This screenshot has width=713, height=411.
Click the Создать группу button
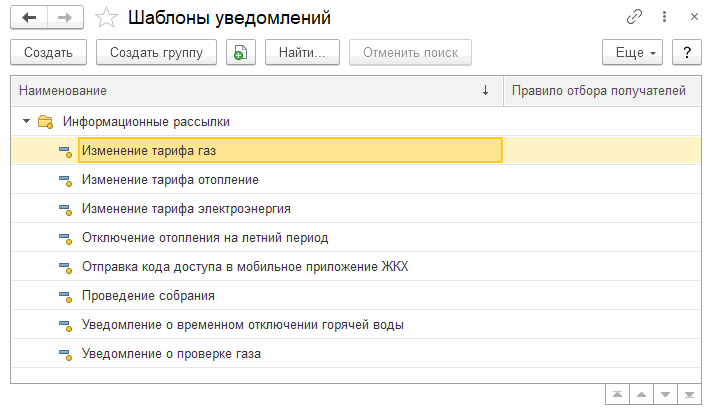tap(156, 53)
